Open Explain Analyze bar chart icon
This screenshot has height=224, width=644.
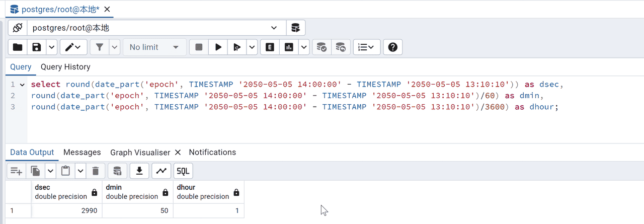[x=289, y=47]
